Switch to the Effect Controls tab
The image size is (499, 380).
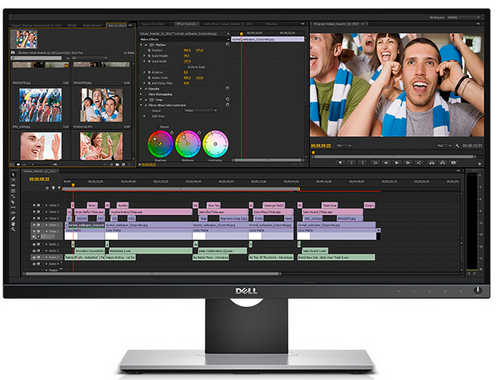pos(187,24)
